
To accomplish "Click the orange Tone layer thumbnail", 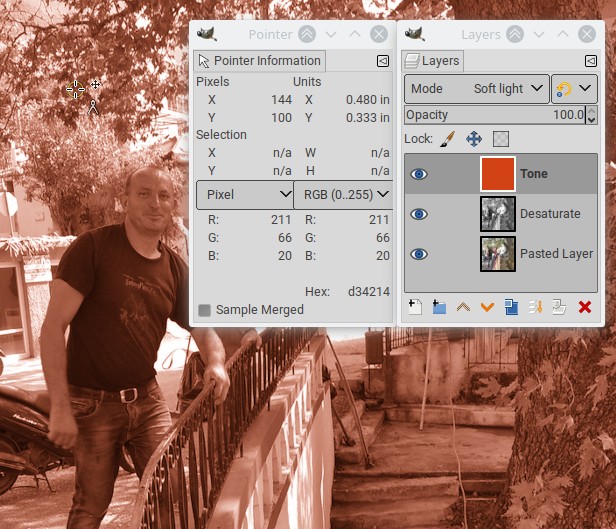I will click(498, 174).
